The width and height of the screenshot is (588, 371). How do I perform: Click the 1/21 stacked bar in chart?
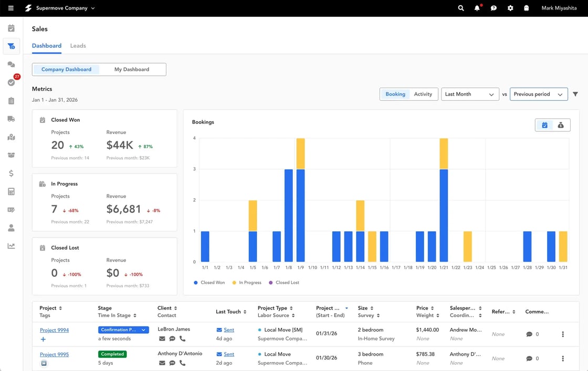[x=444, y=200]
